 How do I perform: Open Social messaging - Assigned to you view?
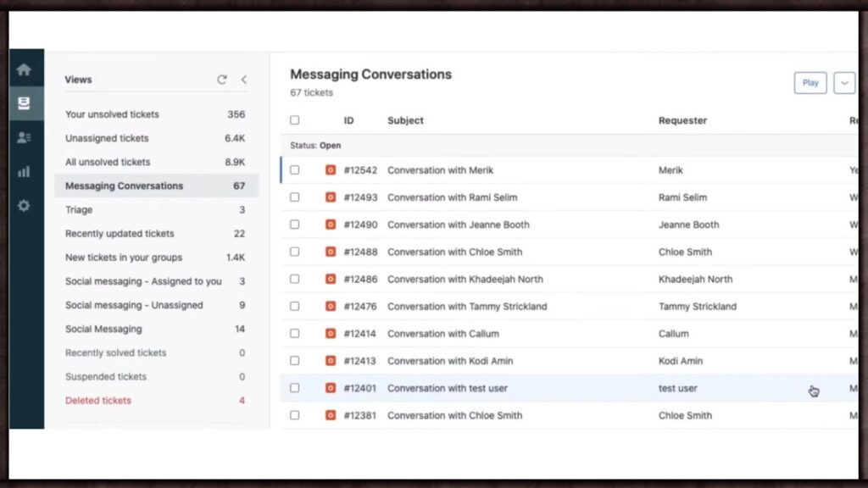click(x=156, y=281)
